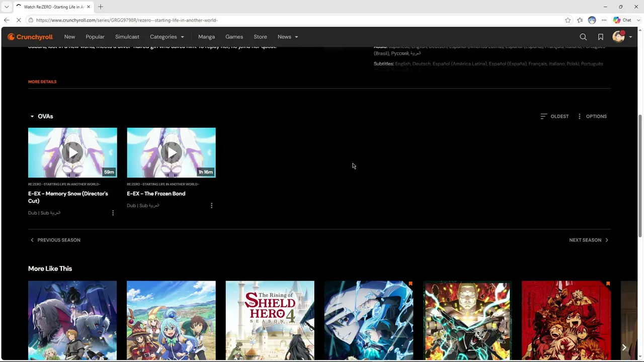Open more options for Memory Snow episode
Screen dimensions: 644x362
tap(113, 213)
